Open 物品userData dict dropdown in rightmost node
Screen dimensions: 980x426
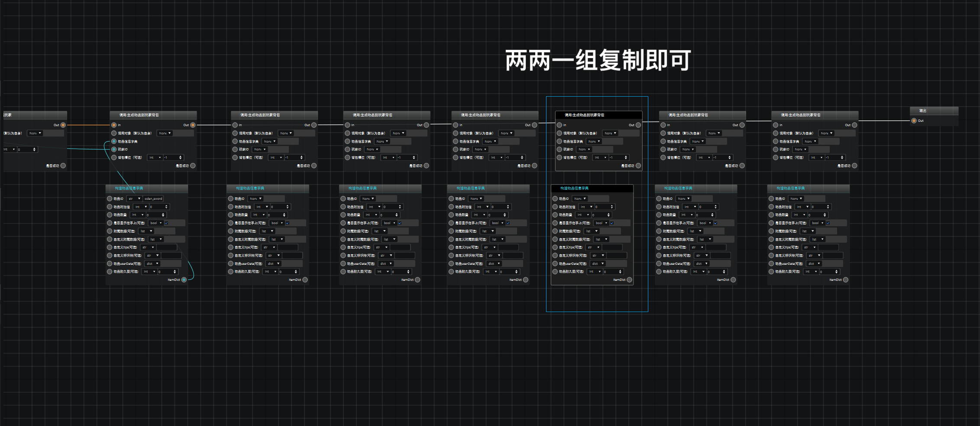[814, 264]
